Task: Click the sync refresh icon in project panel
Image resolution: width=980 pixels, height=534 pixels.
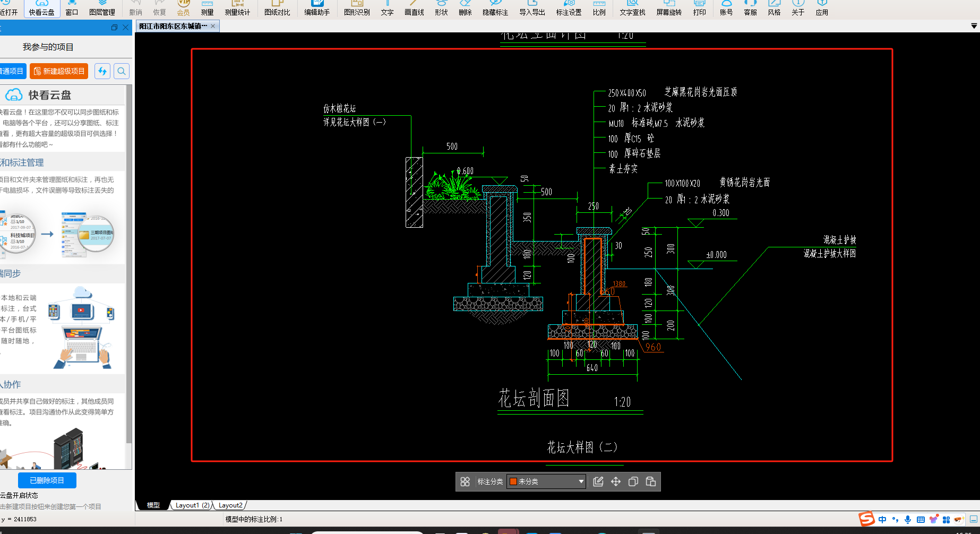Action: point(102,71)
